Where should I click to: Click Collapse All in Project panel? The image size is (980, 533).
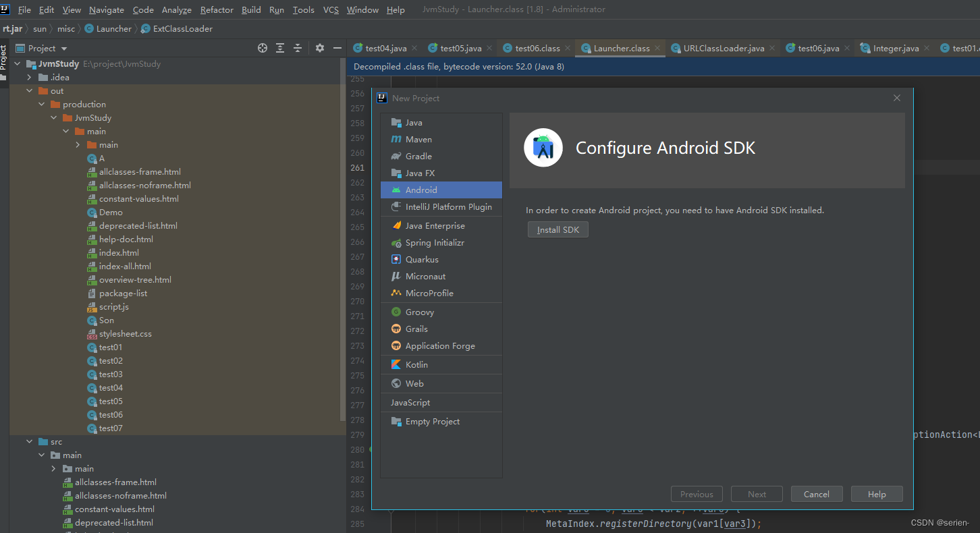298,48
